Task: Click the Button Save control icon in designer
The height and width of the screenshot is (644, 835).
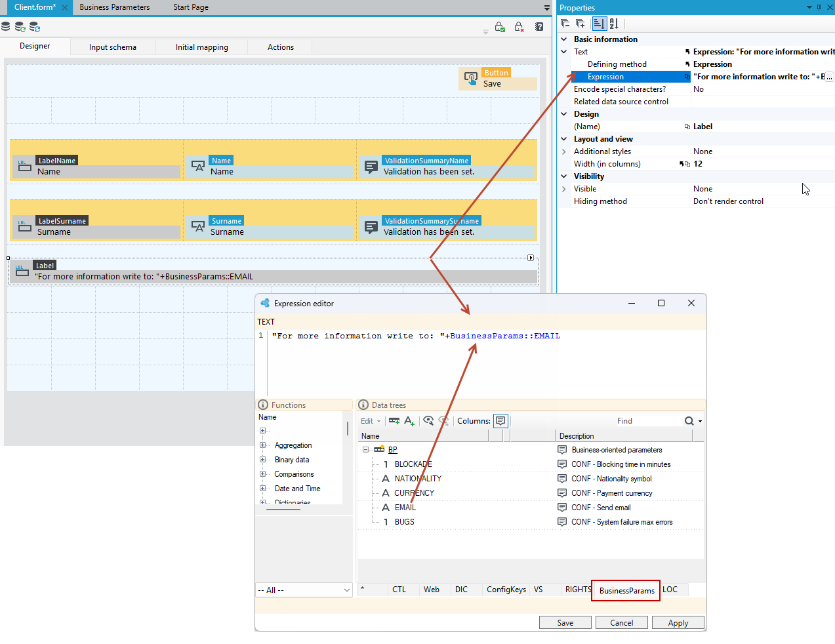Action: 471,79
